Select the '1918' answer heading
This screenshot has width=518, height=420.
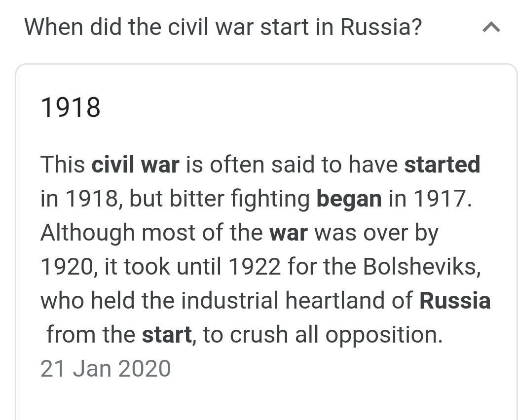pyautogui.click(x=71, y=107)
